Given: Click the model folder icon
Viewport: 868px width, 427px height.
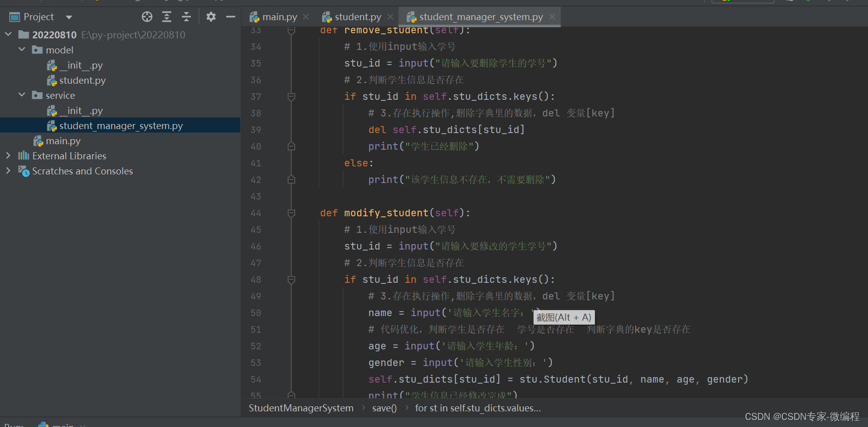Looking at the screenshot, I should pyautogui.click(x=37, y=49).
